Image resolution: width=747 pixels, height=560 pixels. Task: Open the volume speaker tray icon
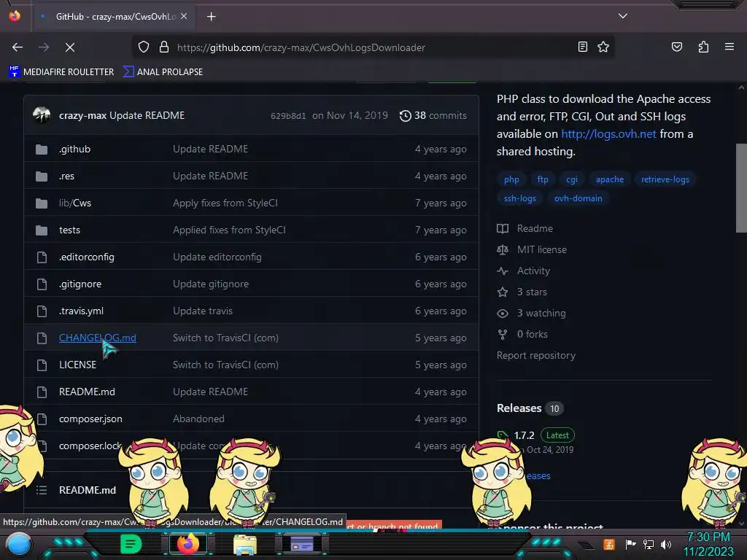(666, 544)
